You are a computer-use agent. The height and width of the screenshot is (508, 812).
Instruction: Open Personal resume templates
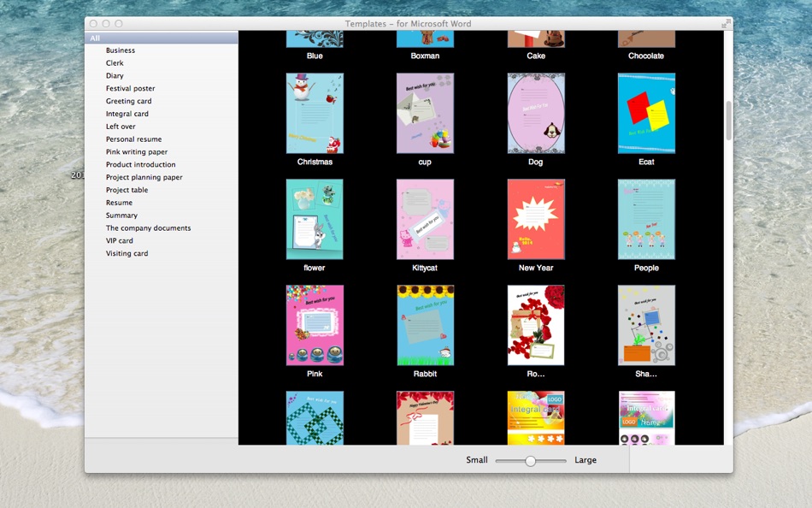click(x=133, y=139)
